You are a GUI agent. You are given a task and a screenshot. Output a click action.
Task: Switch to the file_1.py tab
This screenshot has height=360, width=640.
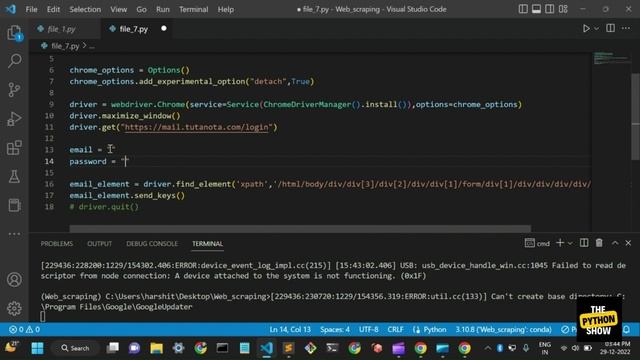[x=61, y=29]
